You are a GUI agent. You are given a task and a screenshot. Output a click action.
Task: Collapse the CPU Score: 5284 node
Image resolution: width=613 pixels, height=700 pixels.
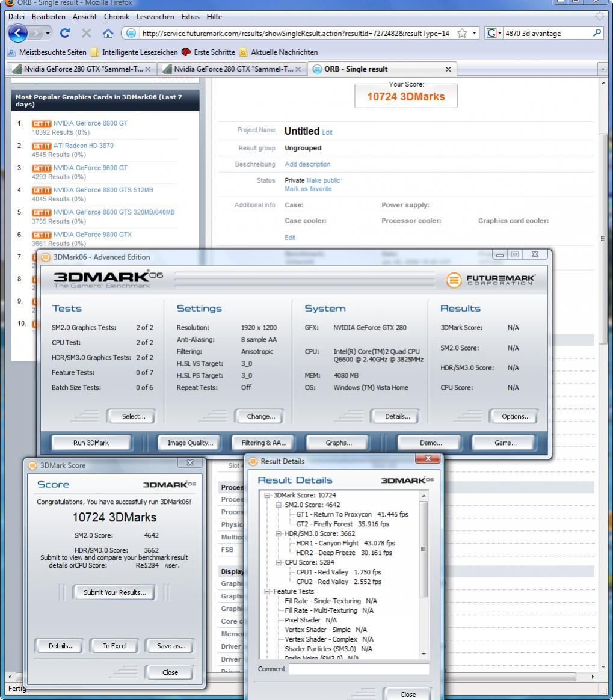pos(278,562)
